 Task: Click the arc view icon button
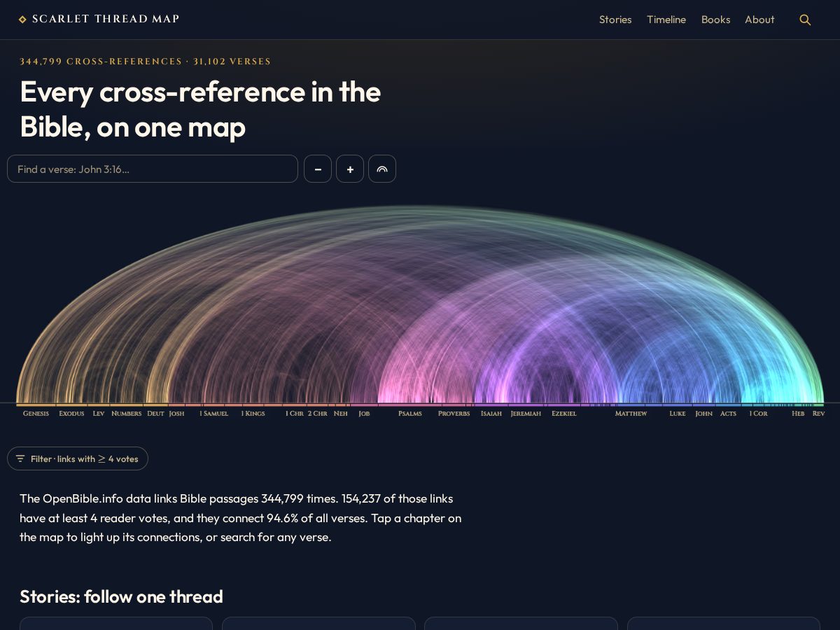point(382,169)
